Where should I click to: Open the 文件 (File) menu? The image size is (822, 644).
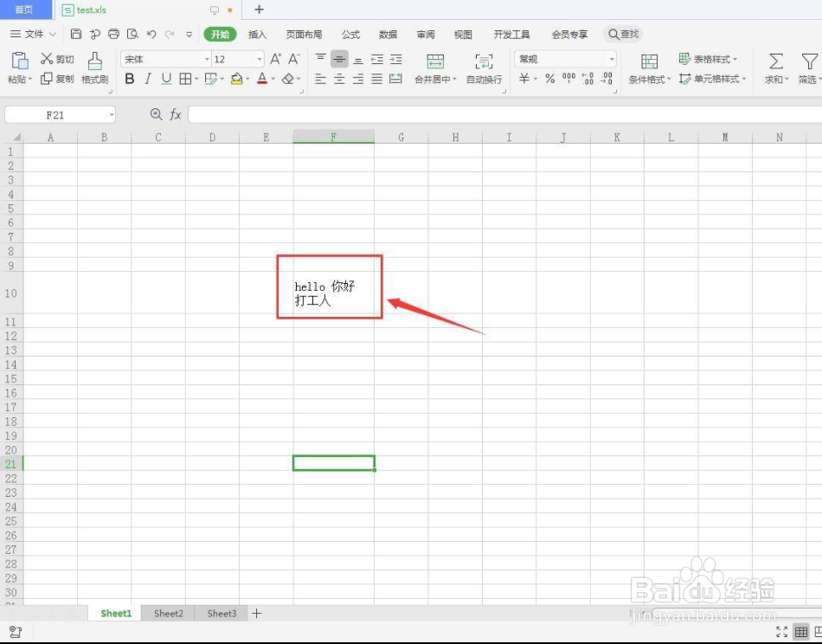(x=33, y=34)
